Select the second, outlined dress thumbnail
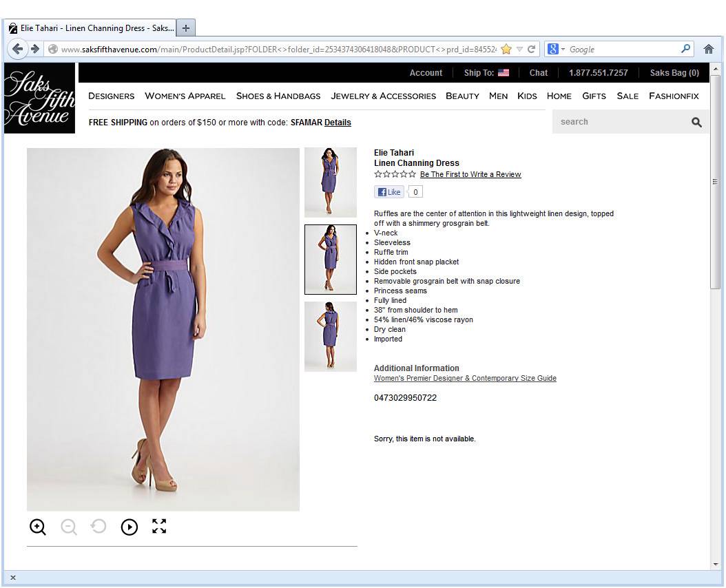The height and width of the screenshot is (588, 726). pyautogui.click(x=331, y=260)
